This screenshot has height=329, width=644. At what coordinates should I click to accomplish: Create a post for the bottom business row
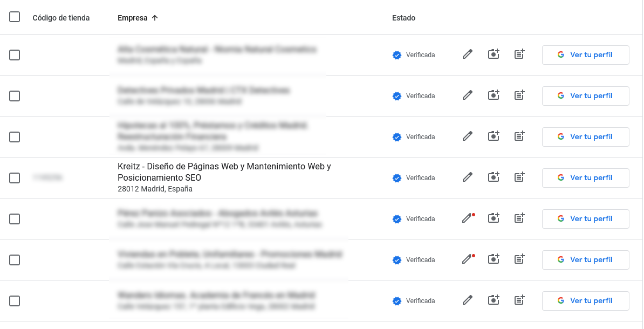[x=519, y=300]
